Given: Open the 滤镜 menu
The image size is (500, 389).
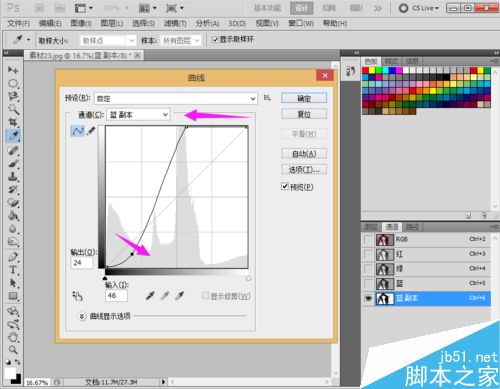Looking at the screenshot, I should pyautogui.click(x=175, y=23).
